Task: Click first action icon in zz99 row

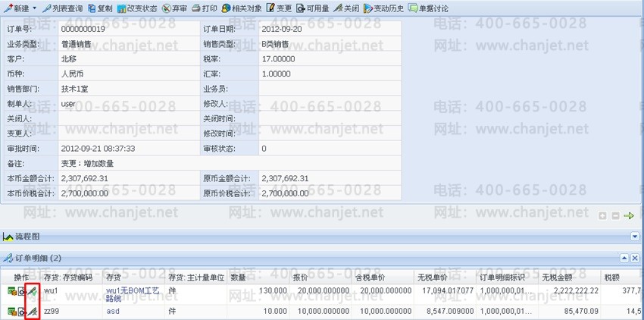Action: [x=11, y=312]
